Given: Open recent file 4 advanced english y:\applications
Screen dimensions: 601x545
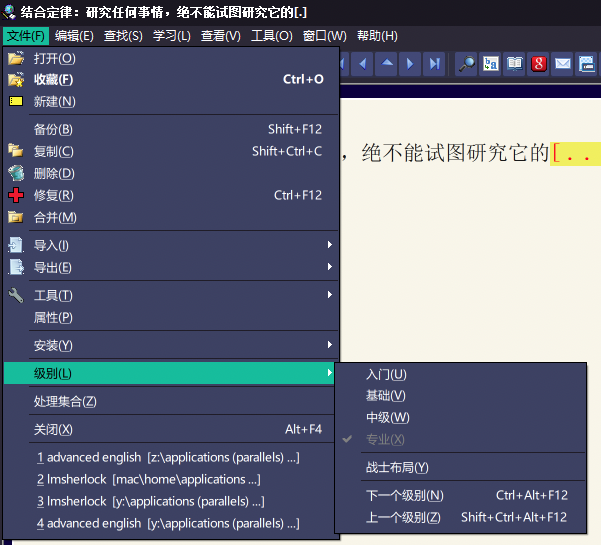Looking at the screenshot, I should click(171, 523).
